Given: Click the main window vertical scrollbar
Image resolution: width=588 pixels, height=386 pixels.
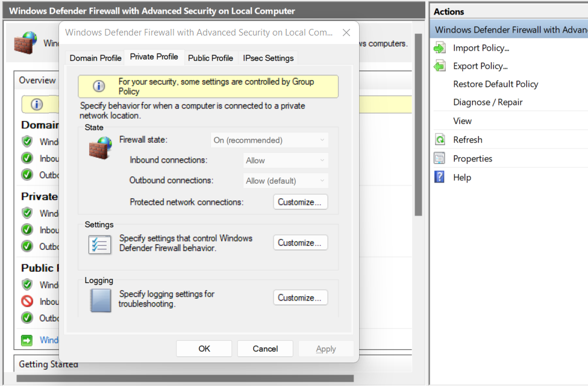Looking at the screenshot, I should tap(418, 125).
